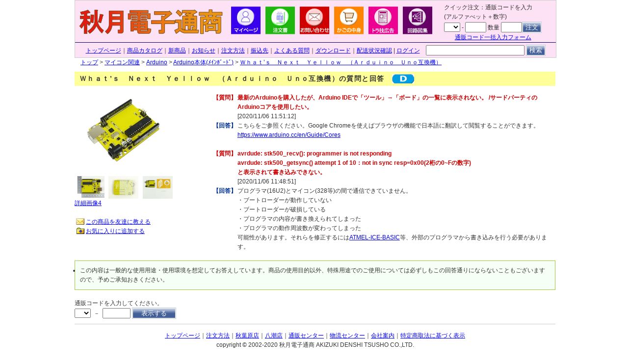Open 詳細画像4 link
Image resolution: width=630 pixels, height=364 pixels.
(88, 203)
